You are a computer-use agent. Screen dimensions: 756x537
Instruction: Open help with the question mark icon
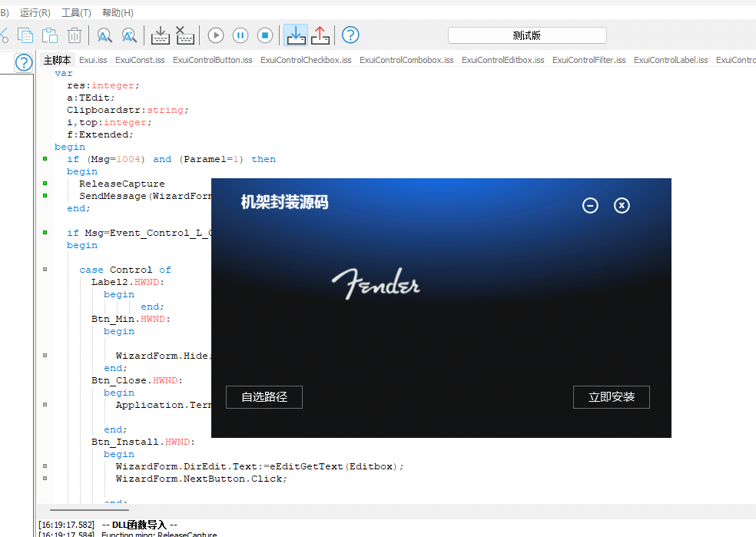point(350,35)
